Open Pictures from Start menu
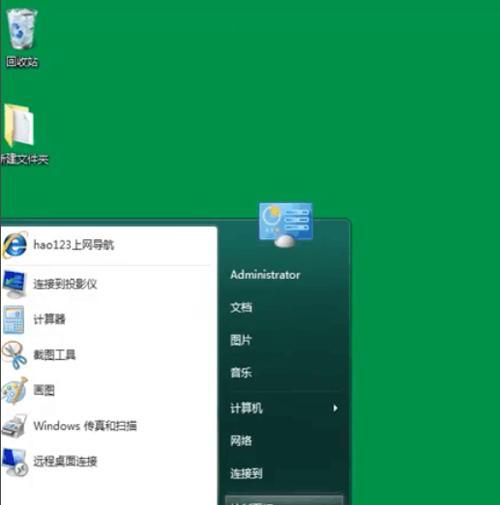 pos(241,340)
